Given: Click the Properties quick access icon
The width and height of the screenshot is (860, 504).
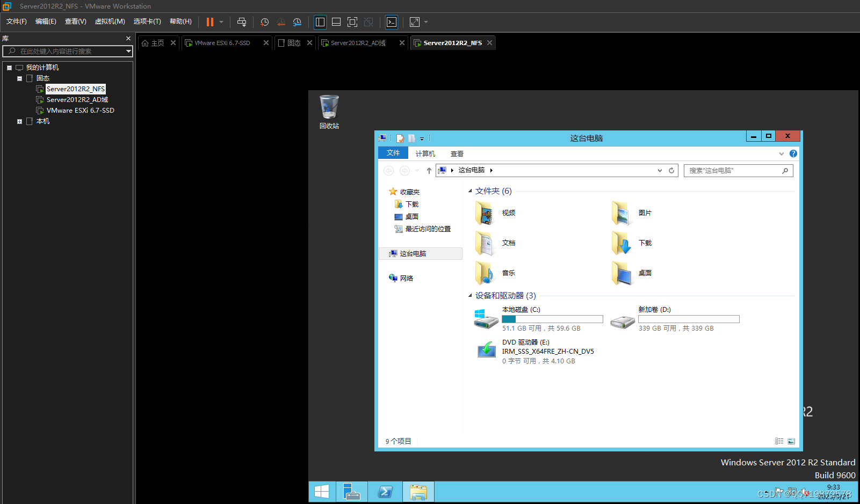Looking at the screenshot, I should [400, 138].
